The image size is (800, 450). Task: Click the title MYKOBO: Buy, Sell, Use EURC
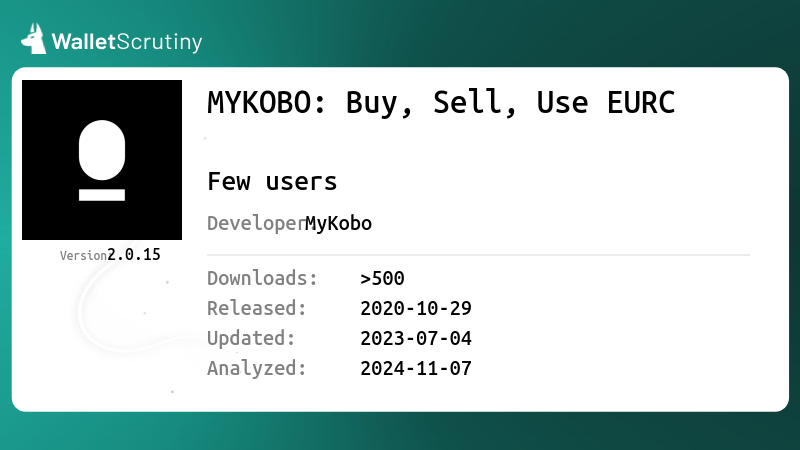[441, 103]
